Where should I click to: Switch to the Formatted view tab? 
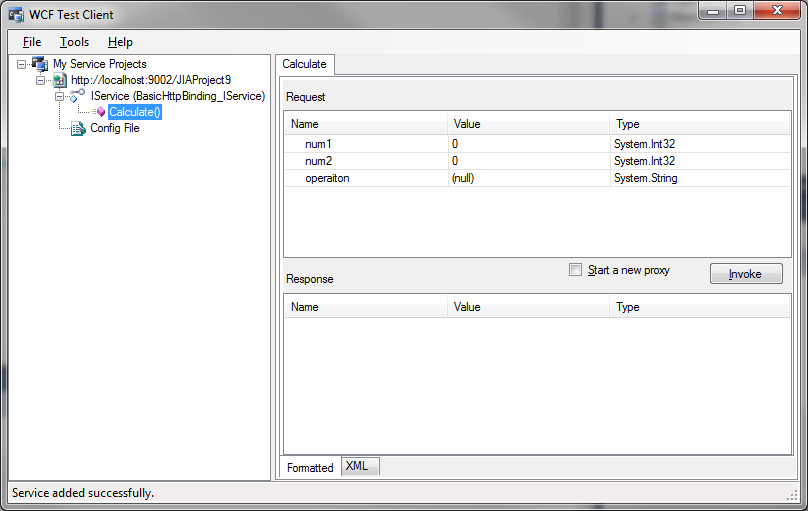(x=310, y=467)
